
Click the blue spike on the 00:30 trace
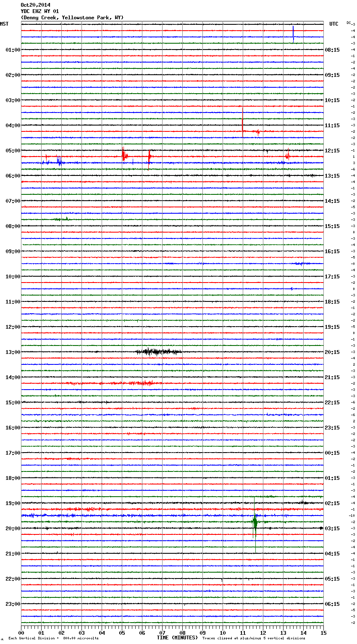click(293, 34)
